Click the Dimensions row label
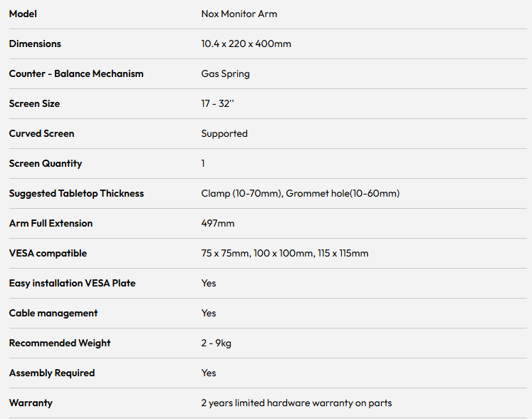 (x=35, y=43)
